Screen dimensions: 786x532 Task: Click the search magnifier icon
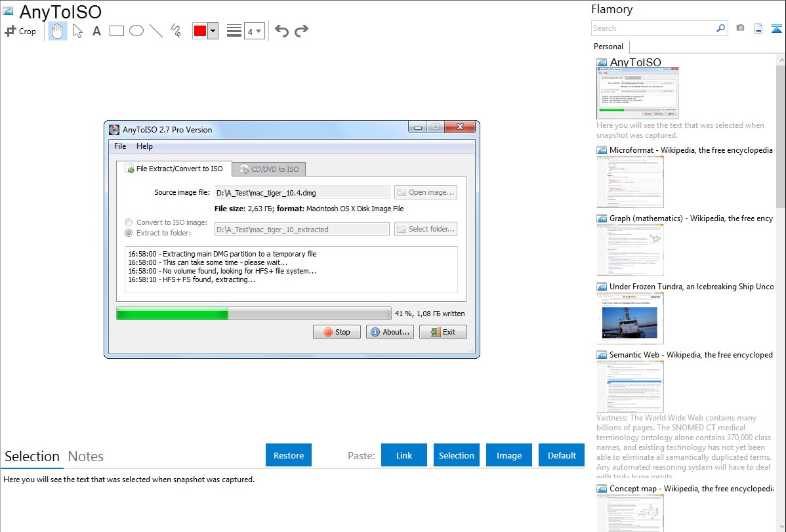tap(721, 28)
